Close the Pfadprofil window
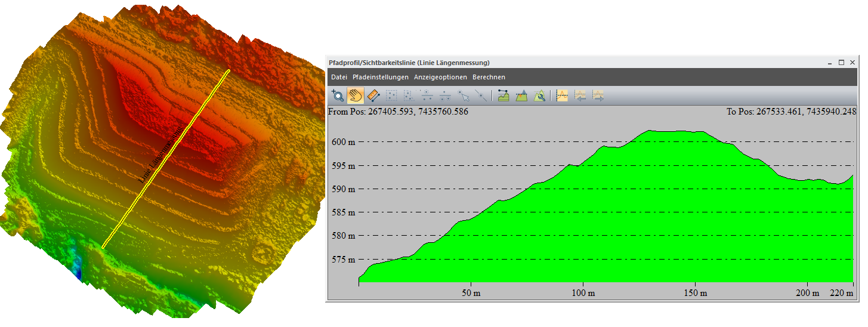 tap(852, 62)
